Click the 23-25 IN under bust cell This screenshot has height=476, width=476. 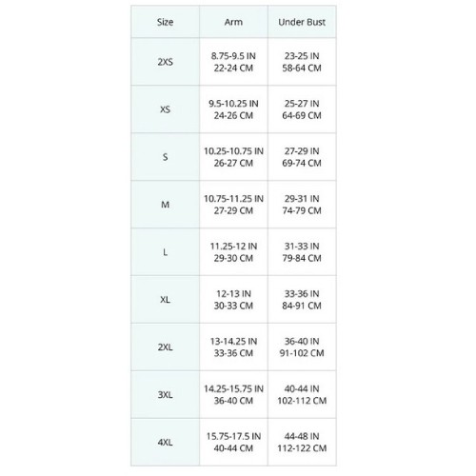(x=302, y=62)
